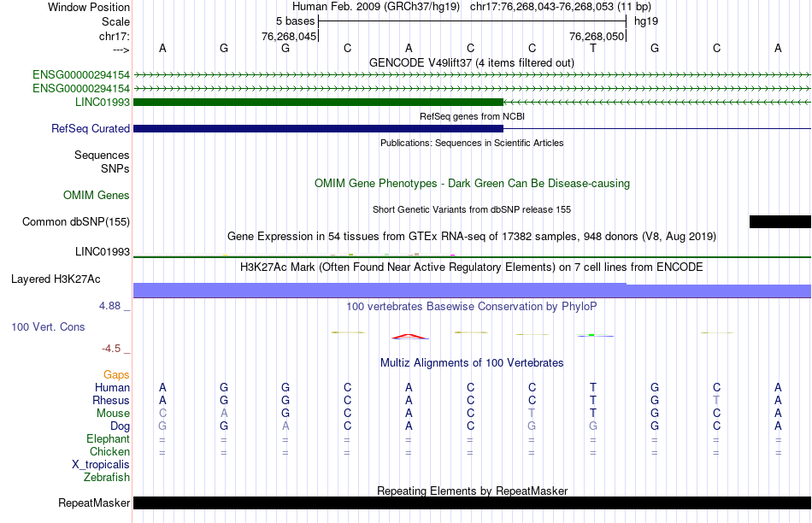Click the black dbSNP variant item
812x523 pixels.
pos(780,221)
